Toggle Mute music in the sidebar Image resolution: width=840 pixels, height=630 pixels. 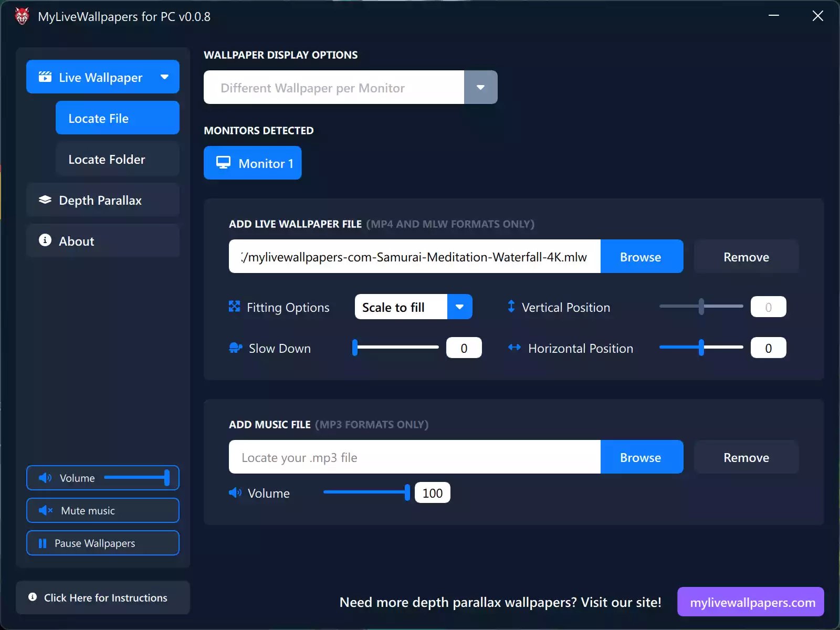(x=103, y=510)
